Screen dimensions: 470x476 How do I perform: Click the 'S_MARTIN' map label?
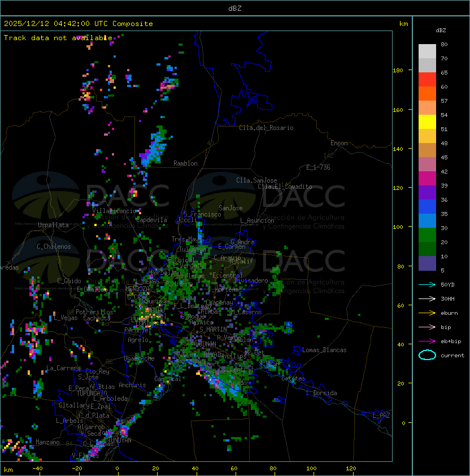213,330
